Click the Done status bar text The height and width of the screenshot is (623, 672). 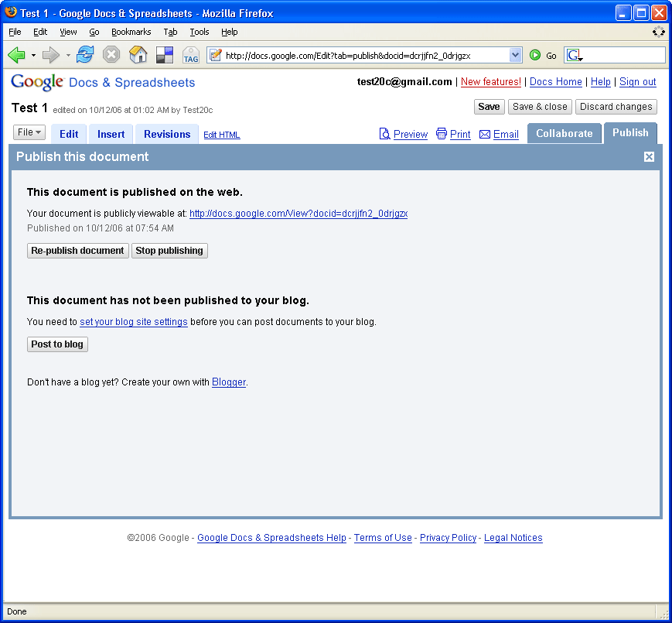[17, 612]
